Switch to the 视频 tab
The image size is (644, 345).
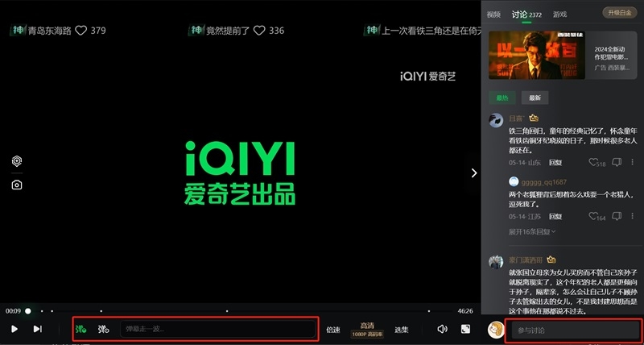pyautogui.click(x=493, y=15)
